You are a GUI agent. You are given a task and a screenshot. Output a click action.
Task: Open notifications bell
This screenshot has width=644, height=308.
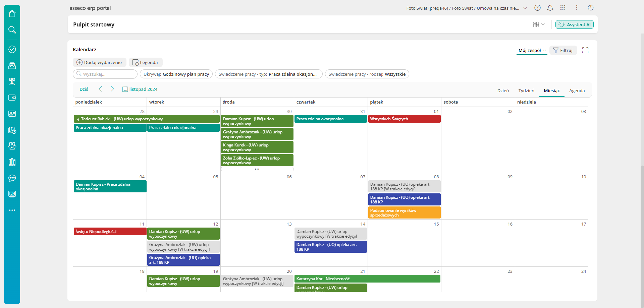pyautogui.click(x=550, y=8)
